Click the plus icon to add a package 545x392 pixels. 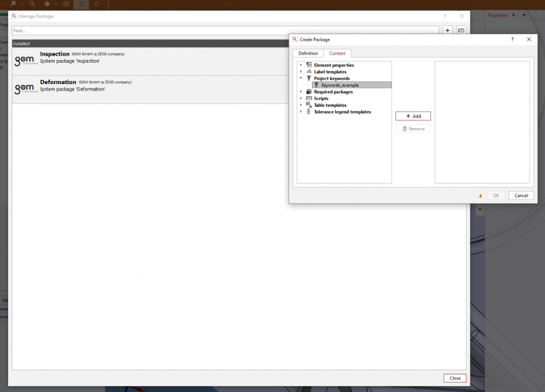(447, 30)
